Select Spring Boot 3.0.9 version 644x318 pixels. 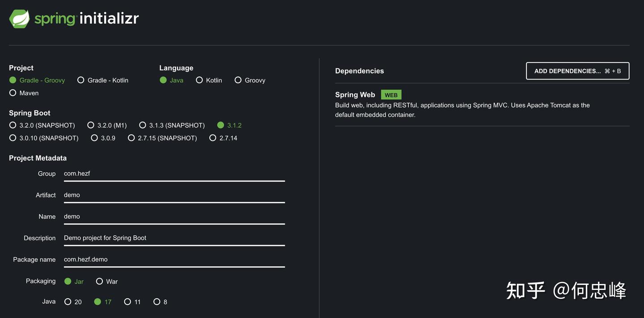pos(103,138)
